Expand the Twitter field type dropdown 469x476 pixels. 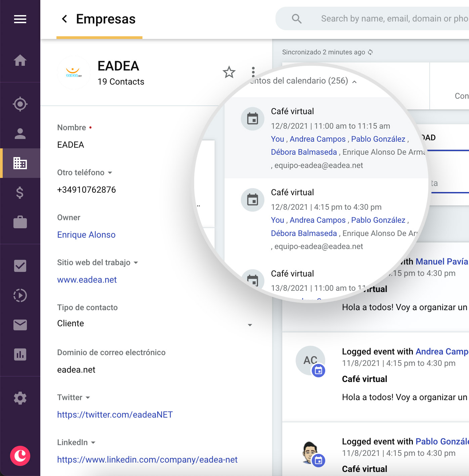(x=88, y=397)
